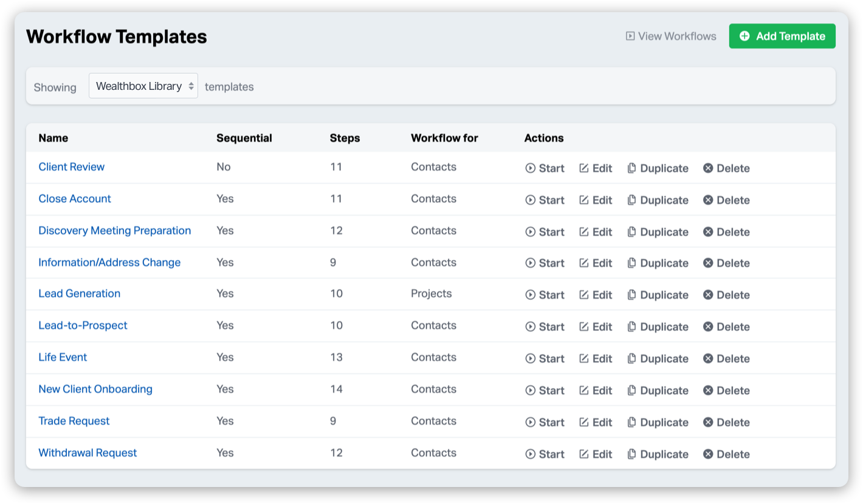This screenshot has height=504, width=863.
Task: Duplicate the Close Account template
Action: (x=658, y=200)
